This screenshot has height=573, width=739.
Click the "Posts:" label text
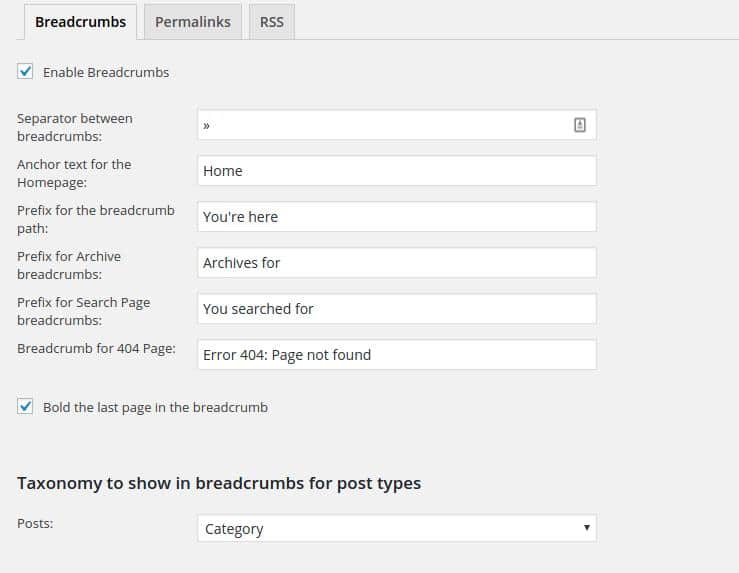36,522
